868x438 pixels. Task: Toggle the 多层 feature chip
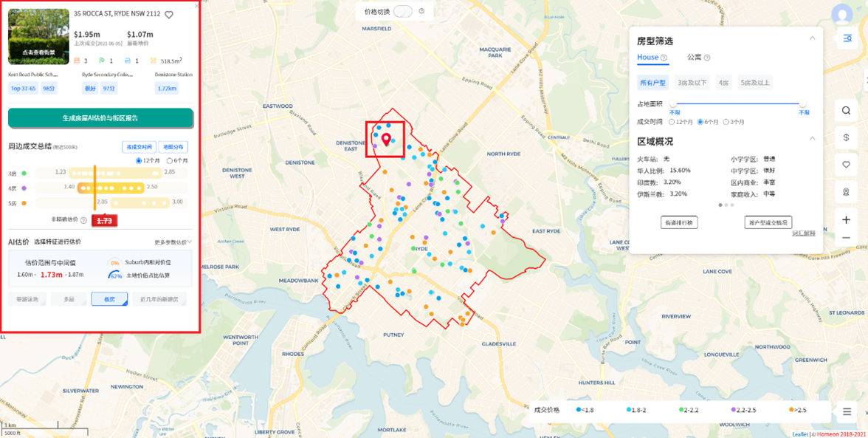(x=69, y=299)
